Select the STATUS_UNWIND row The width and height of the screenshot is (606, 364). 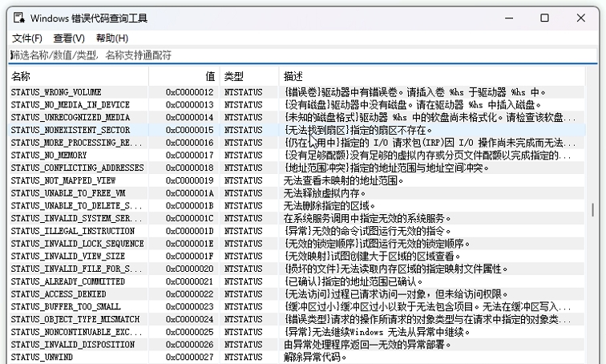click(297, 357)
